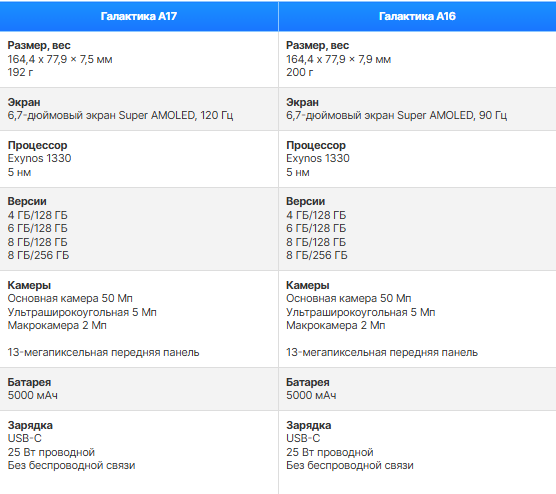
Task: Click 'Без беспроводной связи' for Галактика A17
Action: pos(72,466)
